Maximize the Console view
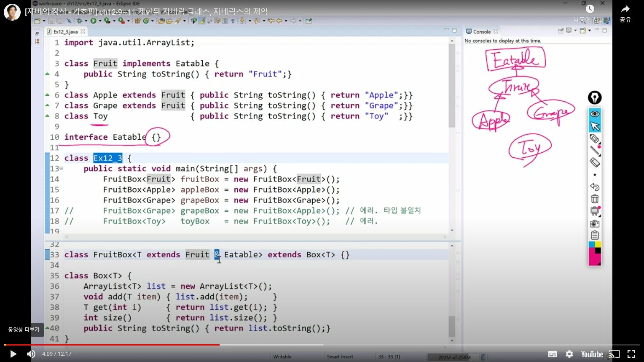 [604, 30]
